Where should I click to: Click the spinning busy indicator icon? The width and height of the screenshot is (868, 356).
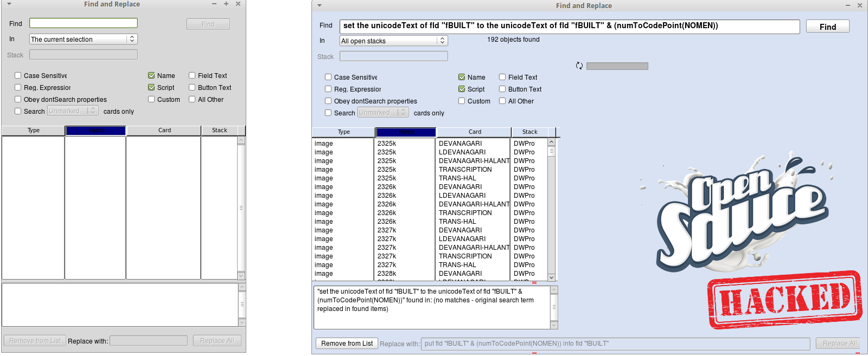[x=579, y=66]
